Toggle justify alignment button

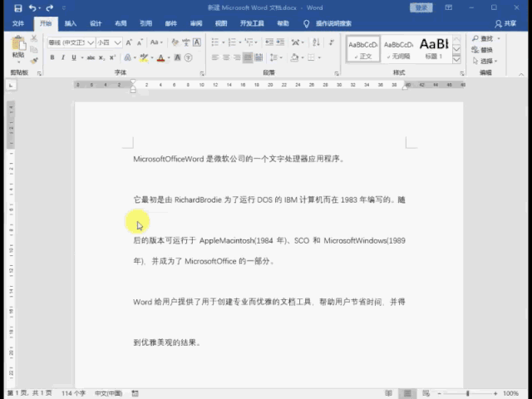pos(248,57)
